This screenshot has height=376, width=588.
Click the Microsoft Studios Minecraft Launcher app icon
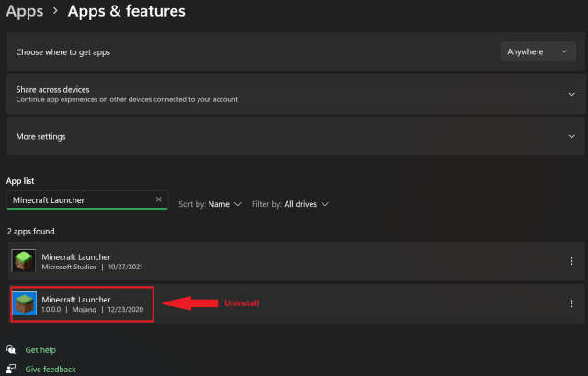point(24,261)
